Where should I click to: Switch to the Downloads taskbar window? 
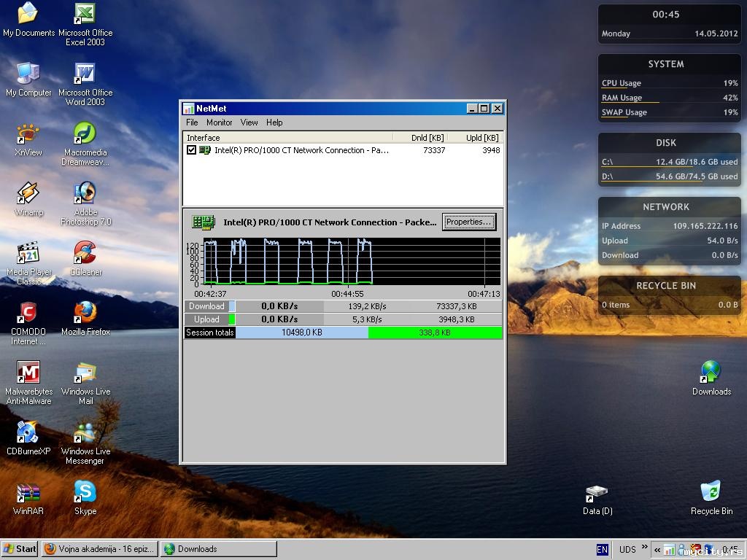tap(219, 549)
